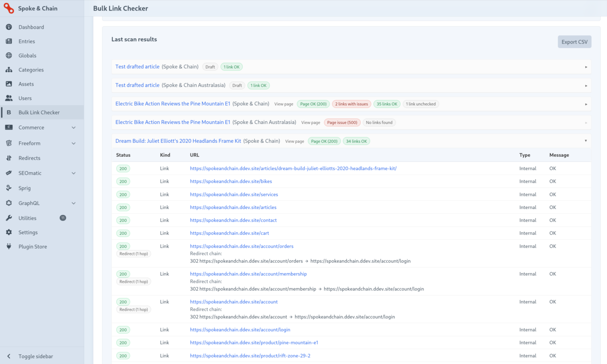Open the Assets manager

click(26, 84)
